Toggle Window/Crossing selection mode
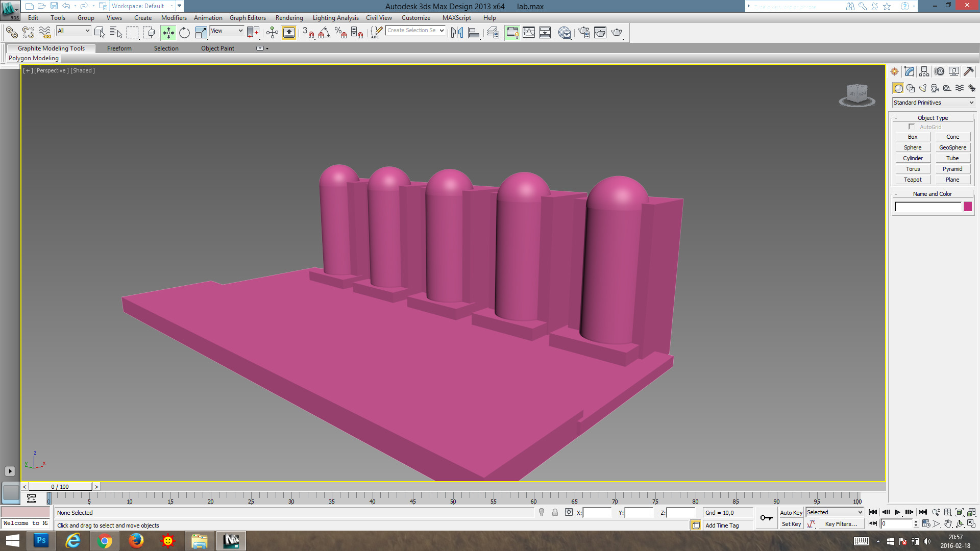 coord(149,33)
